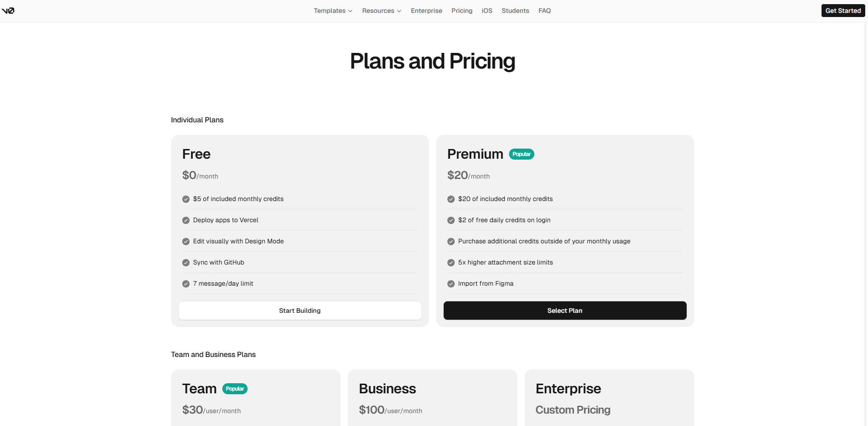Image resolution: width=868 pixels, height=426 pixels.
Task: Open the Students page link
Action: coord(515,11)
